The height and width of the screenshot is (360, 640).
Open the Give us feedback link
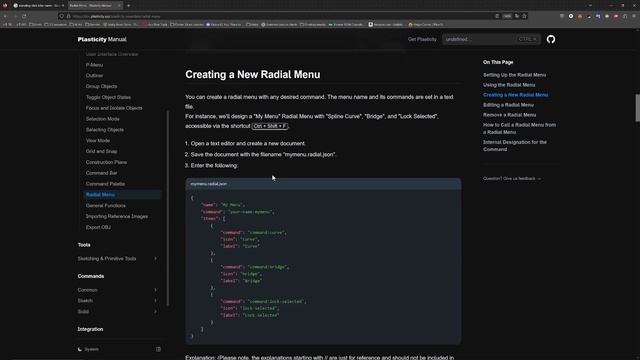point(512,179)
